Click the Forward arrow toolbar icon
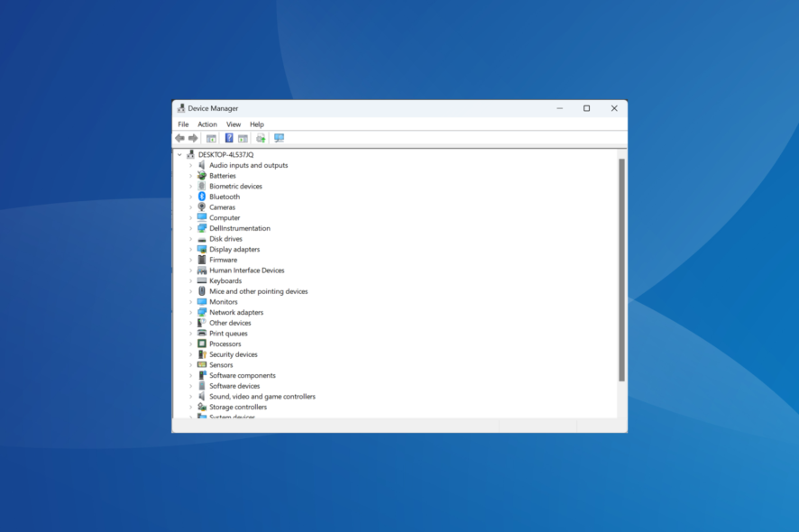Screen dimensions: 799x532 tap(193, 138)
